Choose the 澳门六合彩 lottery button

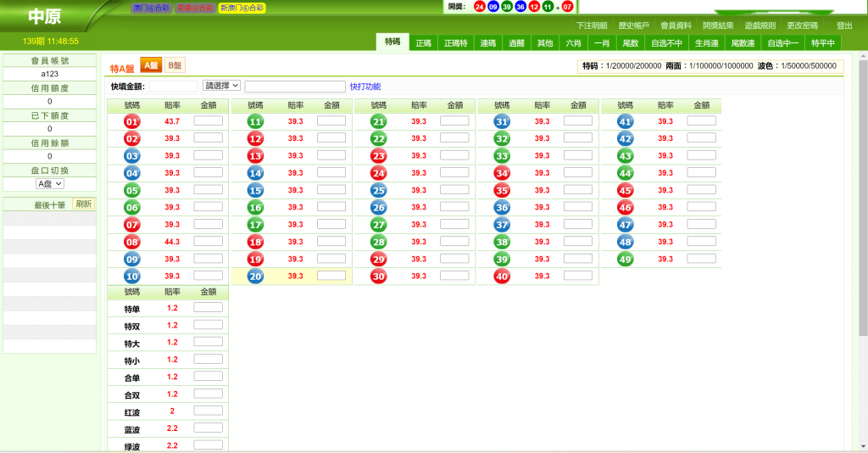151,8
